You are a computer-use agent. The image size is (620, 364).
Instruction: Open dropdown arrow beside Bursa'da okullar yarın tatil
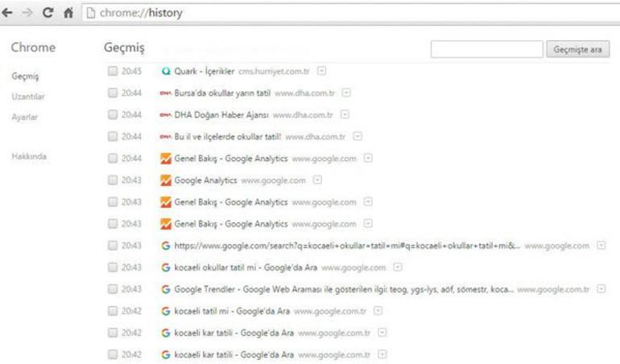(x=346, y=93)
